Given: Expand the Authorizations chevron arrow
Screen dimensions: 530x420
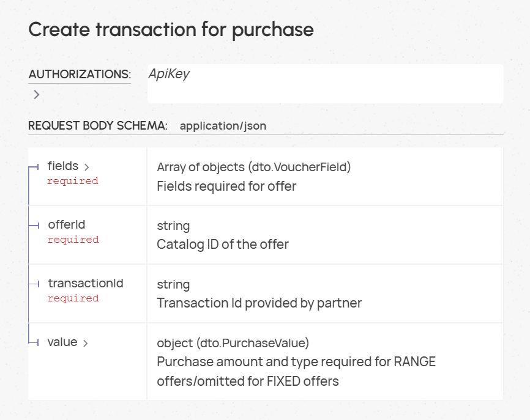Looking at the screenshot, I should tap(37, 95).
